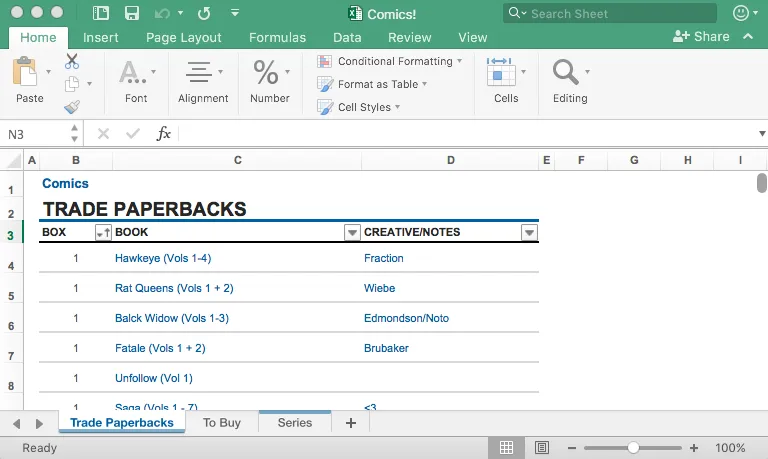Share the workbook
The height and width of the screenshot is (459, 768).
[701, 36]
